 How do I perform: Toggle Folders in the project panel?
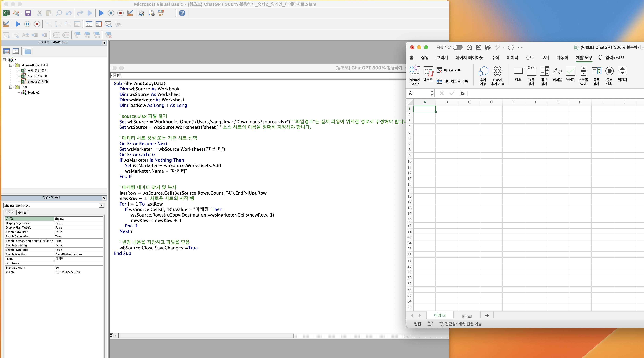pyautogui.click(x=28, y=51)
